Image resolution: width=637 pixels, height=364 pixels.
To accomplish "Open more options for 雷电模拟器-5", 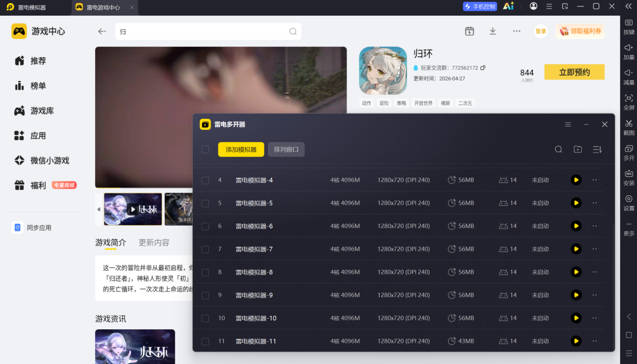I will point(595,203).
